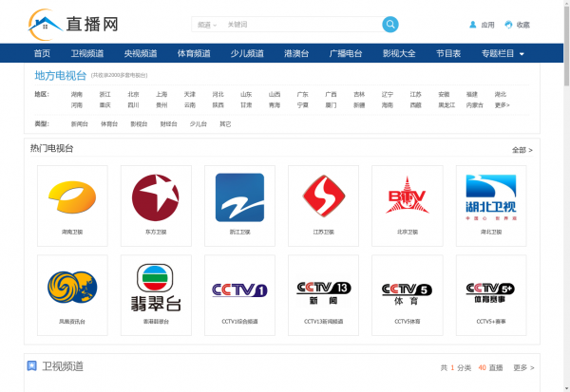This screenshot has width=570, height=392.
Task: Expand the 专题栏目 dropdown arrow
Action: point(522,54)
